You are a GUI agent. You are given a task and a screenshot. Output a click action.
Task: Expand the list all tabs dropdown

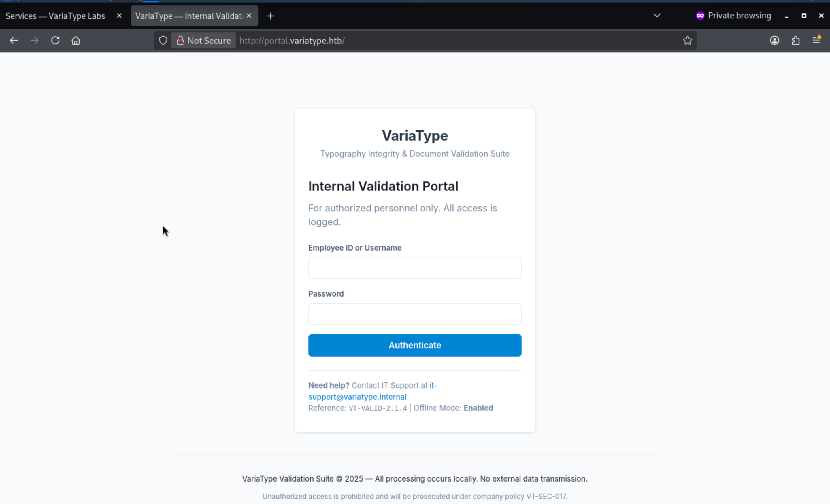[x=657, y=16]
